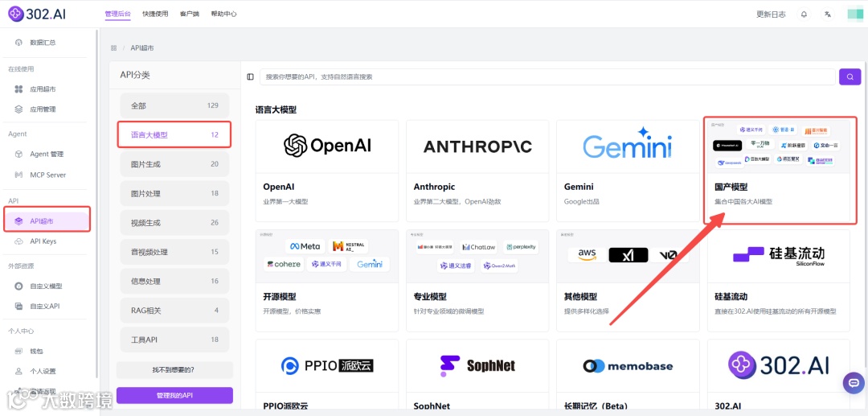This screenshot has width=868, height=416.
Task: Click the purple search button
Action: coord(850,77)
